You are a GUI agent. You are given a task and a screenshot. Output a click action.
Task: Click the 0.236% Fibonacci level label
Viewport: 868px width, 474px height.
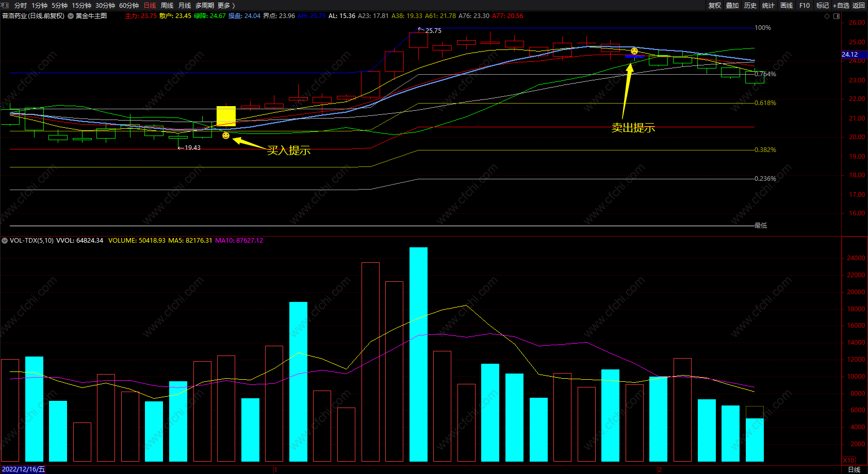(x=765, y=179)
